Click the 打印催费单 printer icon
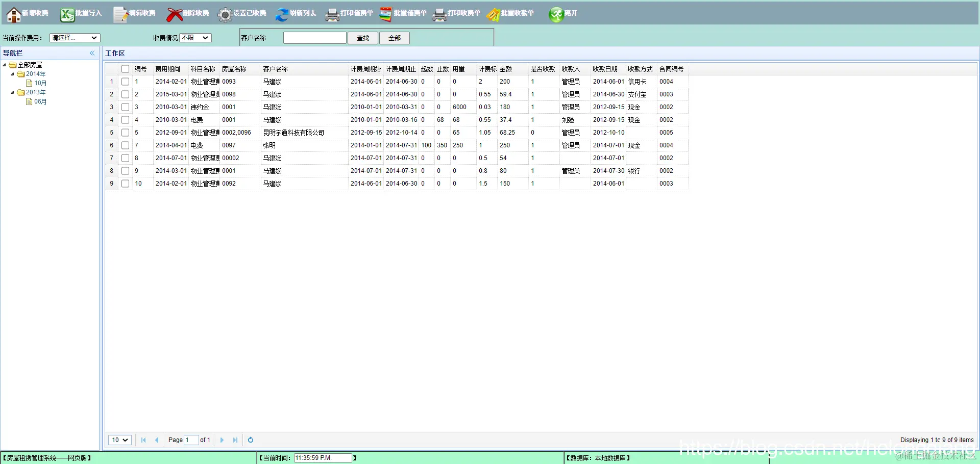The height and width of the screenshot is (464, 980). point(332,15)
